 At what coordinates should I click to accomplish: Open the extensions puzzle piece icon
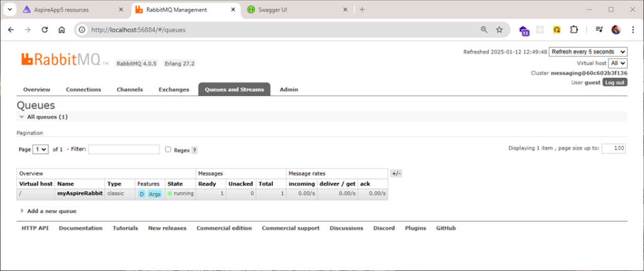(x=573, y=30)
